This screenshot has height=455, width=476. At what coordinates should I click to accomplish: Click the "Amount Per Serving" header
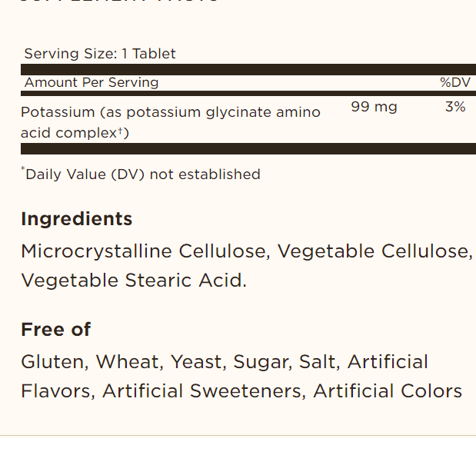click(92, 82)
